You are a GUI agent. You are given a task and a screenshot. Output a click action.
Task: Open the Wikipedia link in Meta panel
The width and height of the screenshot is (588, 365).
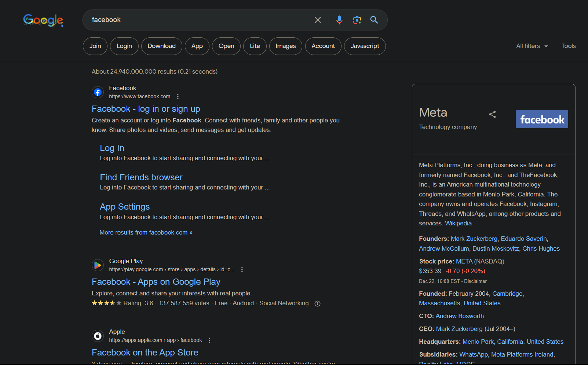coord(458,223)
